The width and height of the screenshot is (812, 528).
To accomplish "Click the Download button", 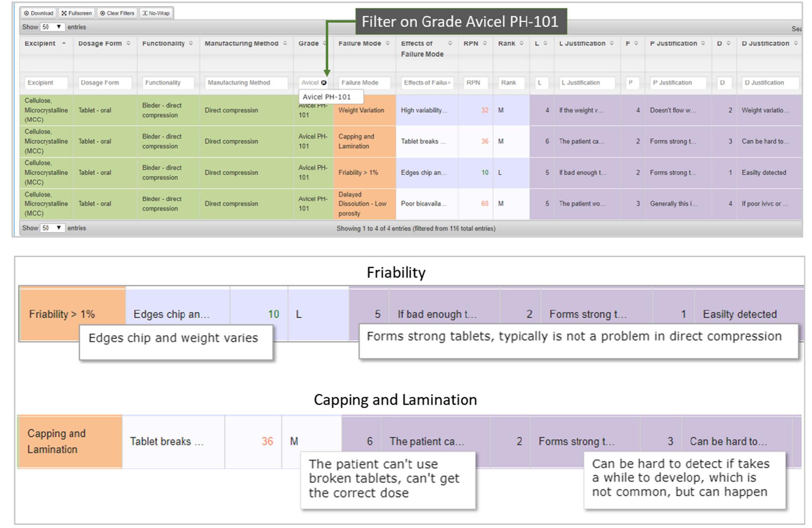I will click(38, 13).
